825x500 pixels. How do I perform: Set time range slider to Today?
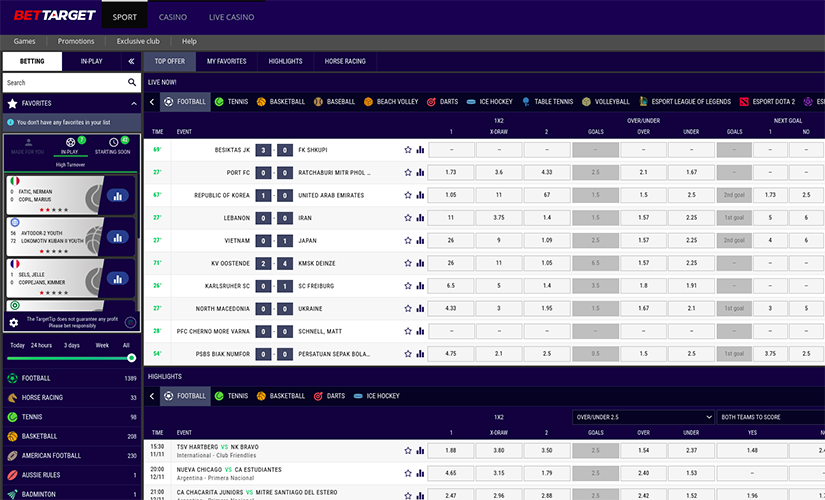(17, 346)
